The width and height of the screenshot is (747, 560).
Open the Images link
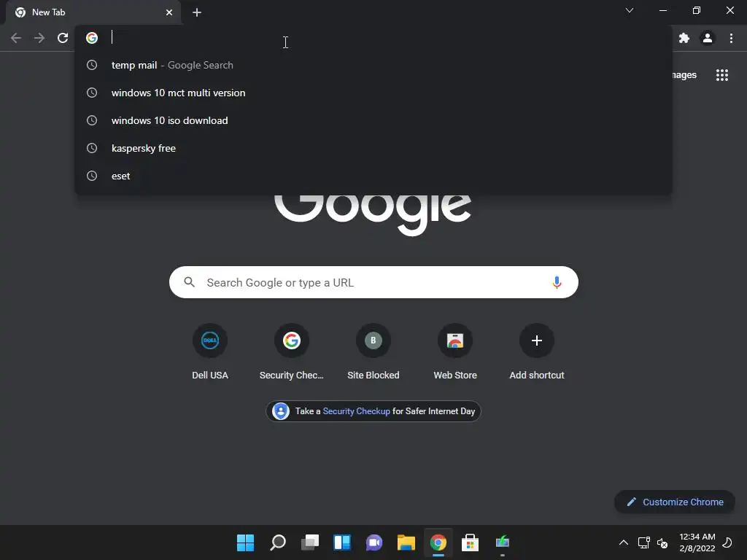[684, 75]
